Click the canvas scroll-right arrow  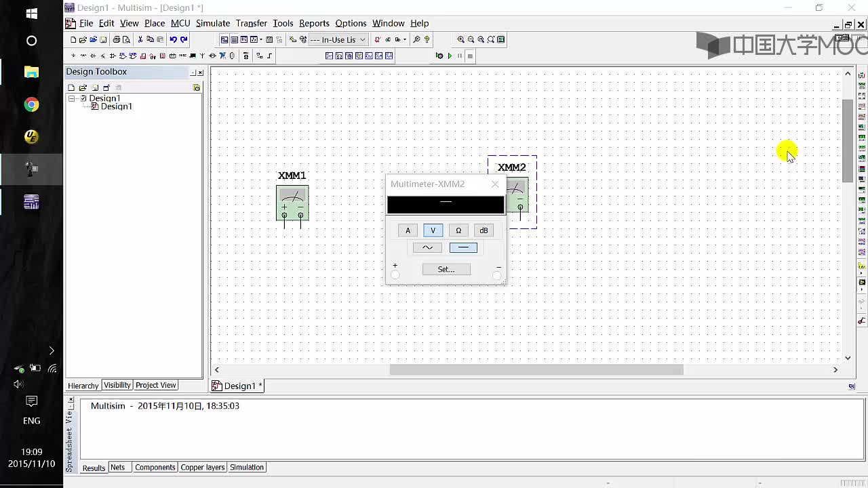point(835,369)
